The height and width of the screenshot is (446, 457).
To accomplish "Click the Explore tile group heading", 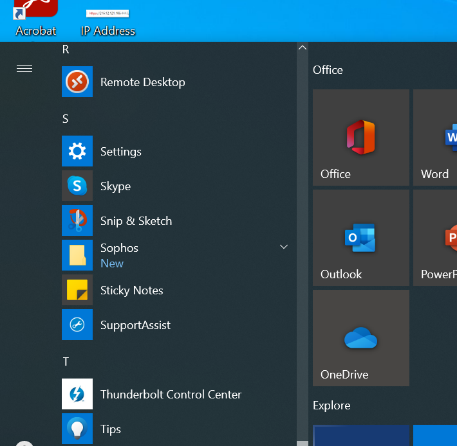I will click(x=331, y=405).
